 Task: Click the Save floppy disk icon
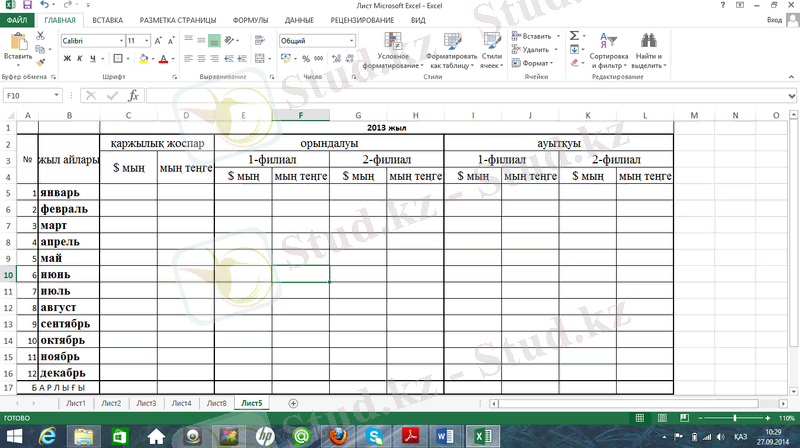(28, 5)
